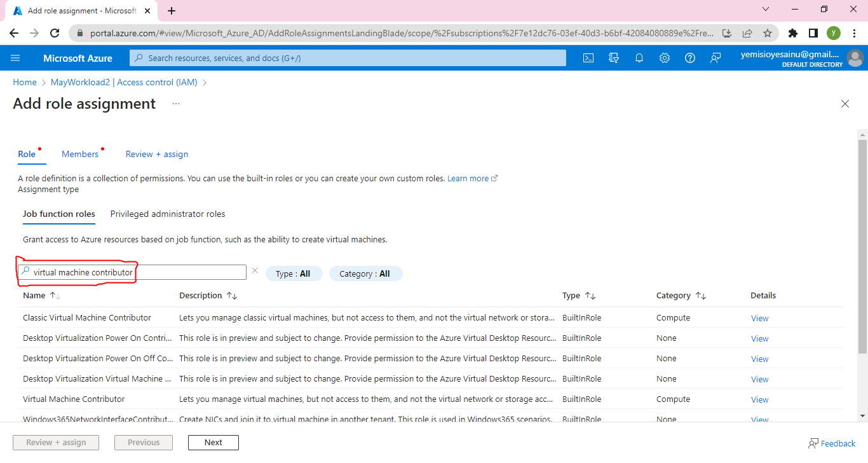Select Privileged administrator roles tab
The image size is (868, 463).
(x=168, y=214)
